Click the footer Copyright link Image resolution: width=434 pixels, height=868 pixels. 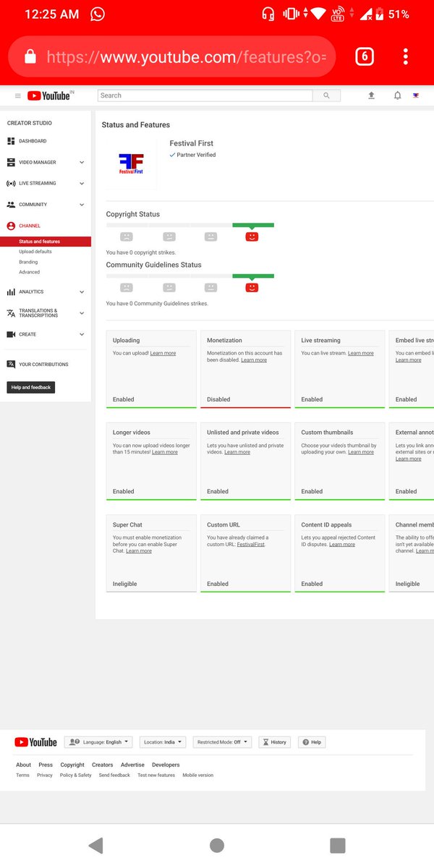[x=72, y=765]
